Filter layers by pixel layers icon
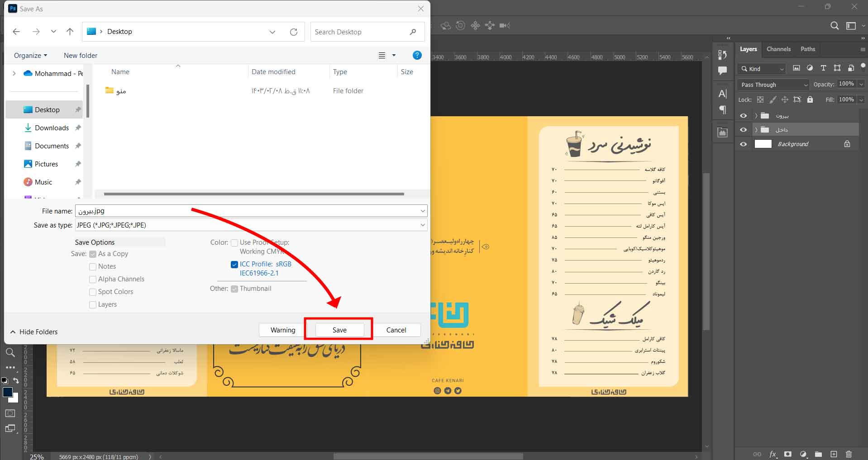 coord(796,68)
